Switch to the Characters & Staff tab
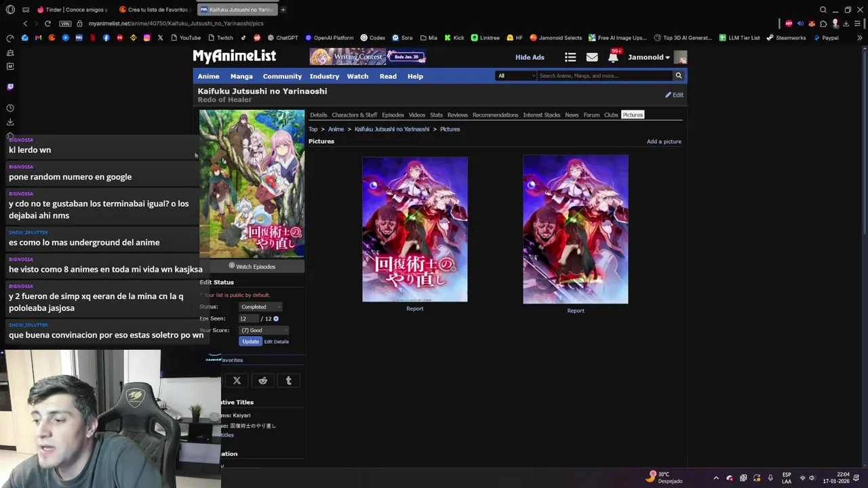This screenshot has height=488, width=868. (x=354, y=115)
